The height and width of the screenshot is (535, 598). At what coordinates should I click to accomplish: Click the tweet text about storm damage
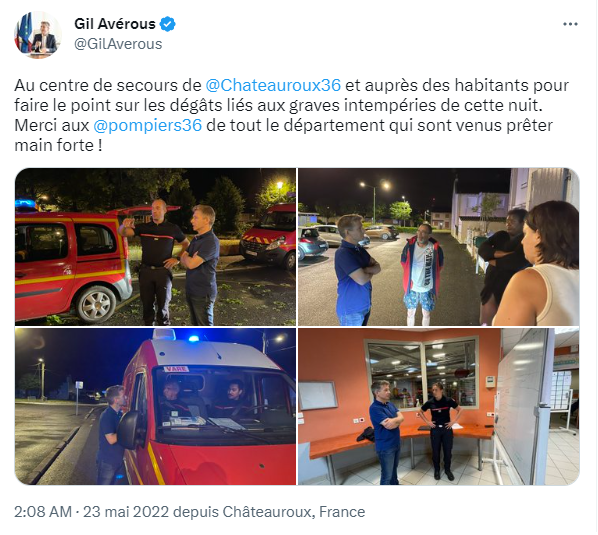point(292,115)
